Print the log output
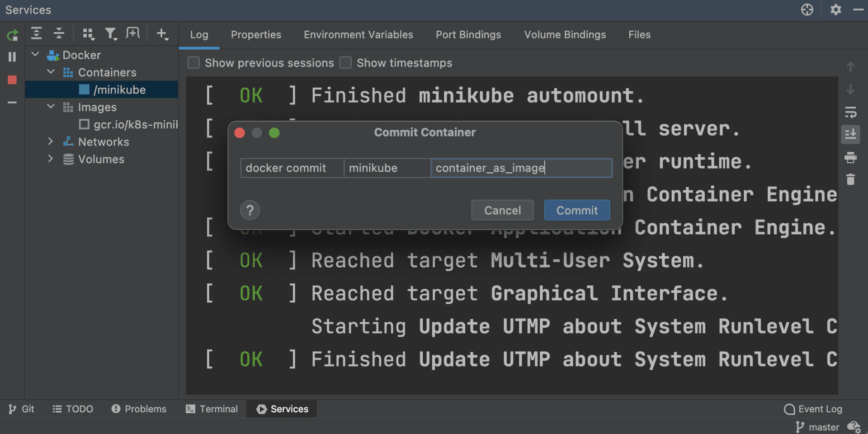The image size is (868, 434). [850, 157]
